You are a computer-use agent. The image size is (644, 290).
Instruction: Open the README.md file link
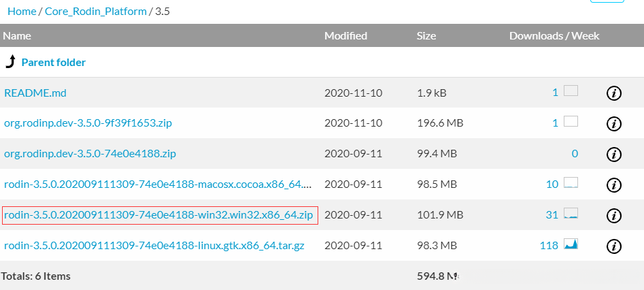pos(35,93)
